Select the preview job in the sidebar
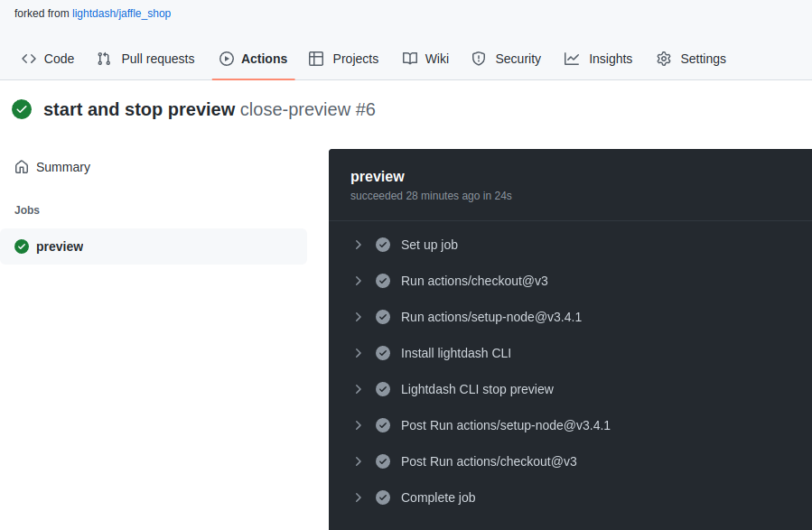The height and width of the screenshot is (530, 812). click(x=60, y=246)
